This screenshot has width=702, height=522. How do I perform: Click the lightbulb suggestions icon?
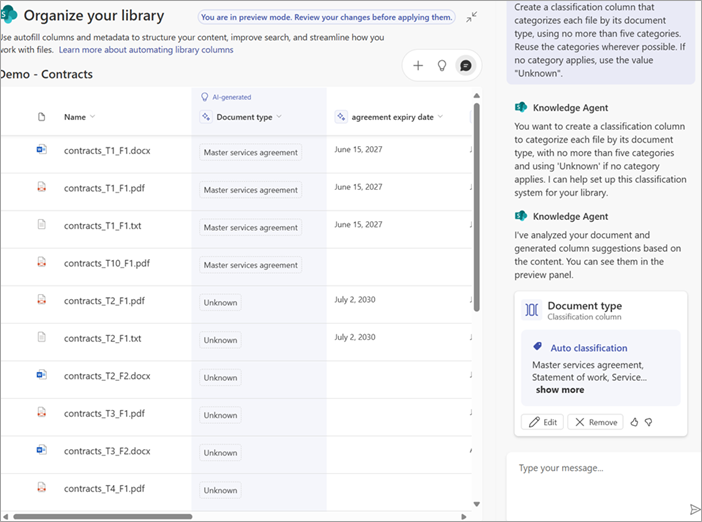pos(442,66)
